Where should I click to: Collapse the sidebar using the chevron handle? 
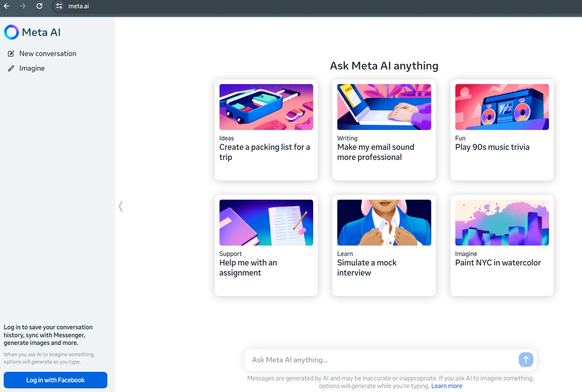(120, 206)
